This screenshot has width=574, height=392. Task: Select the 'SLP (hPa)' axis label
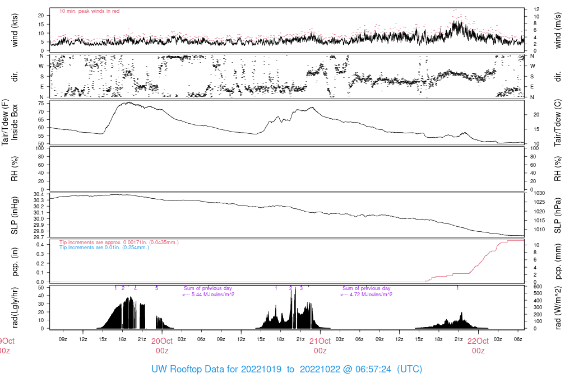558,216
